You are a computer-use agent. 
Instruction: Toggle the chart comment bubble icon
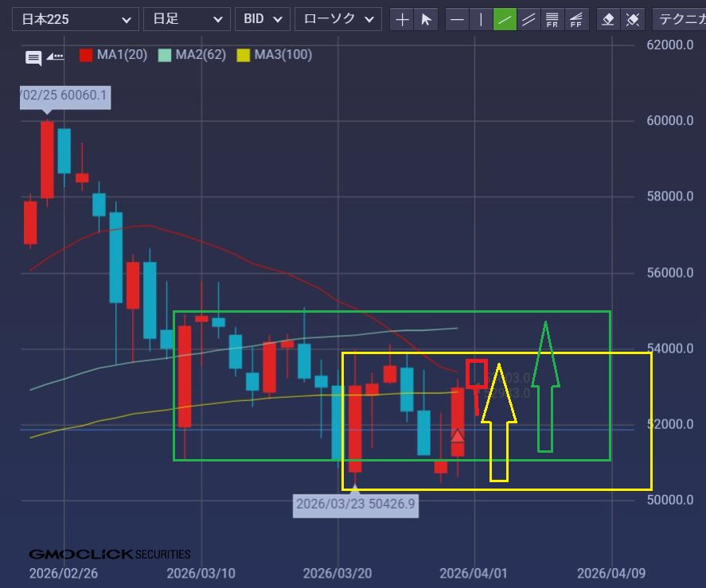[33, 57]
